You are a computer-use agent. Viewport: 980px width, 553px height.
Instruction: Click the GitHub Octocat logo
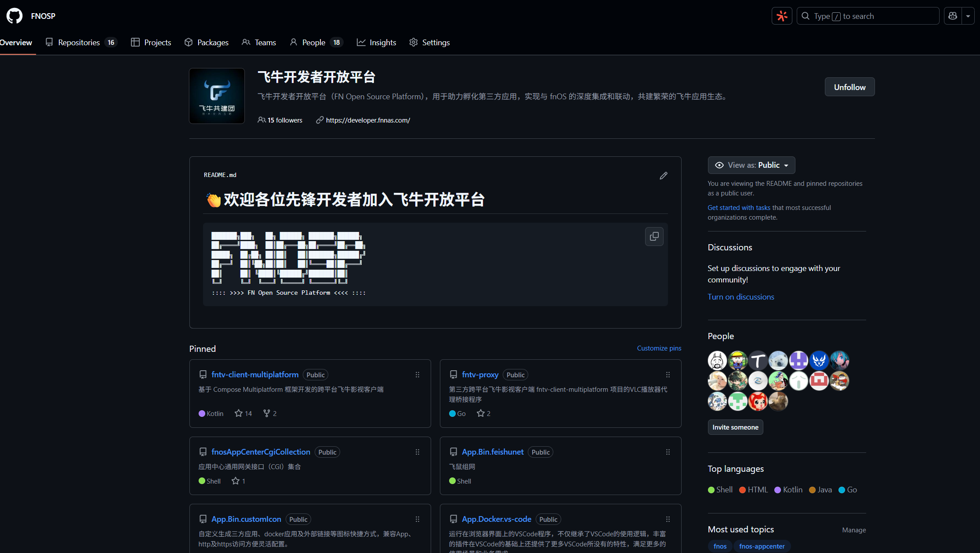(15, 16)
